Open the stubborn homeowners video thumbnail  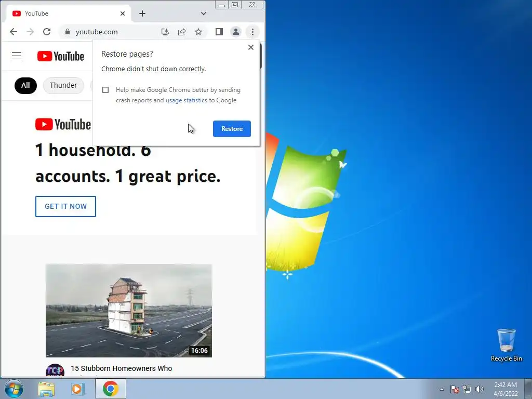[129, 311]
